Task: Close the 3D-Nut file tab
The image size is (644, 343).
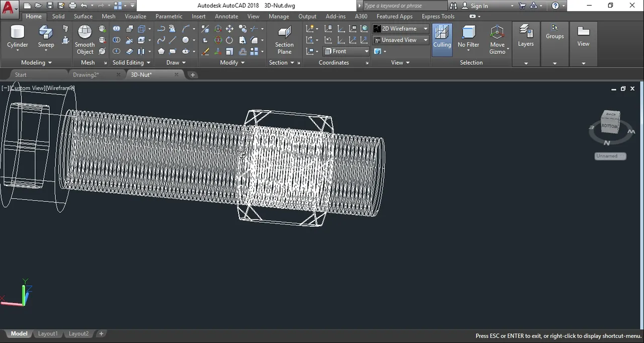Action: point(176,74)
